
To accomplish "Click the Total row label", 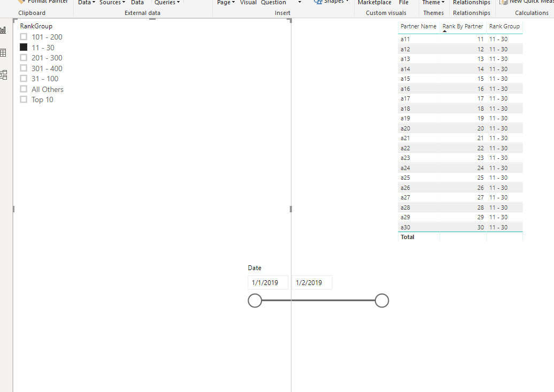I will (407, 237).
